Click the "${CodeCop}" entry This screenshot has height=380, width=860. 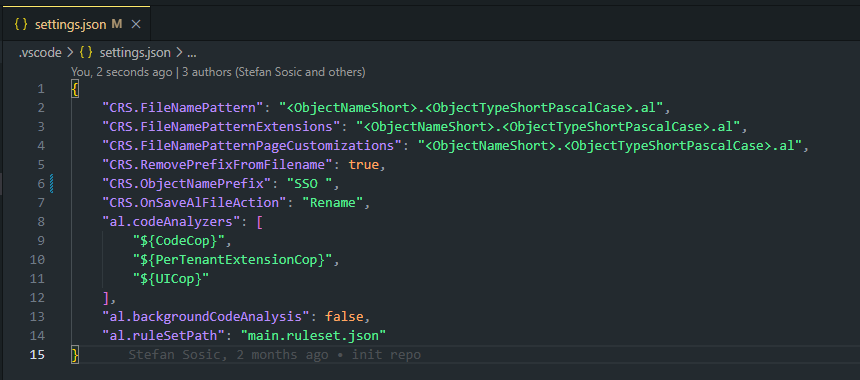[179, 241]
